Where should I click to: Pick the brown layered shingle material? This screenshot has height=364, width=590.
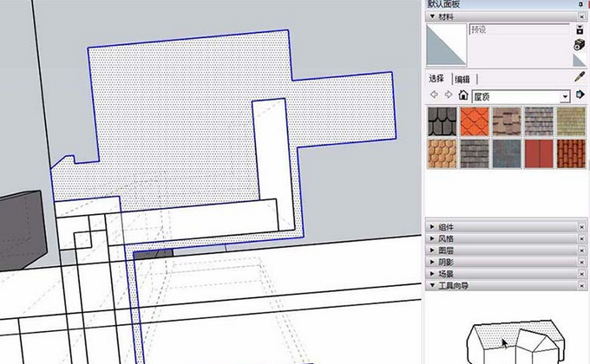point(507,121)
